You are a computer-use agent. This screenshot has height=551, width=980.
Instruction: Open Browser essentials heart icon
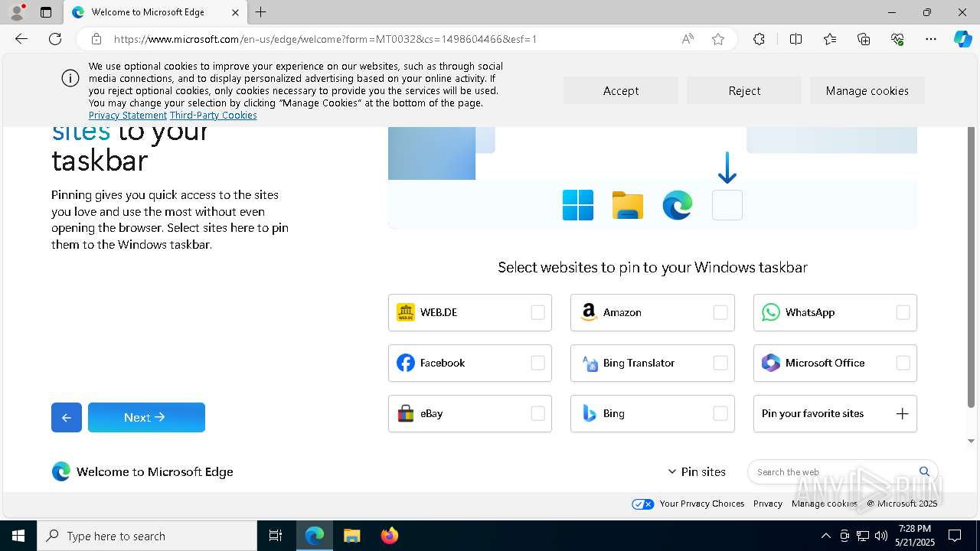pos(897,39)
